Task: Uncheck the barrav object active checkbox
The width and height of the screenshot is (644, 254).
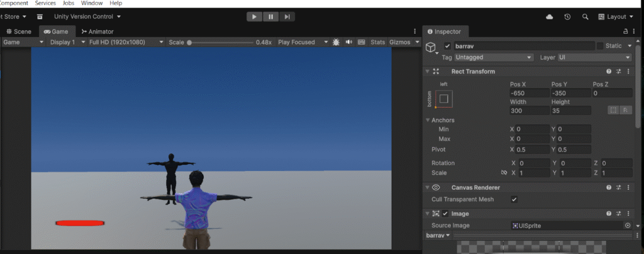Action: tap(447, 46)
